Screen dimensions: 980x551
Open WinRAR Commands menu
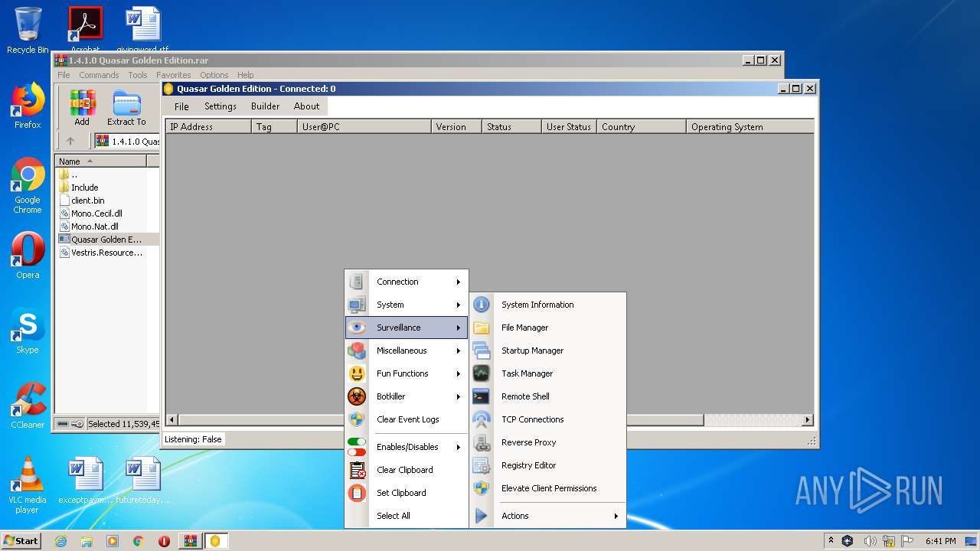[x=99, y=75]
